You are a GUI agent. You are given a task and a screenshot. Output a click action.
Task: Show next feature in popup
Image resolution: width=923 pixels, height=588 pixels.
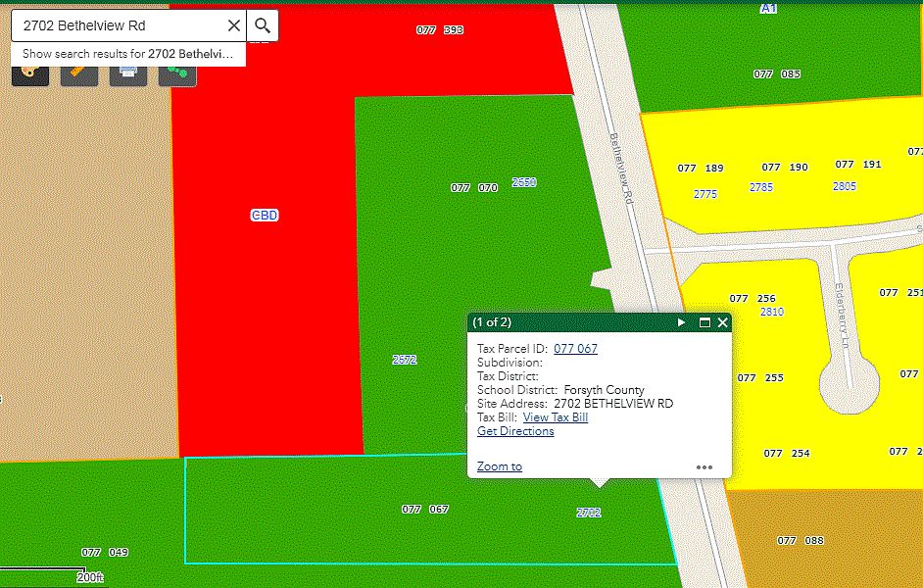tap(682, 322)
